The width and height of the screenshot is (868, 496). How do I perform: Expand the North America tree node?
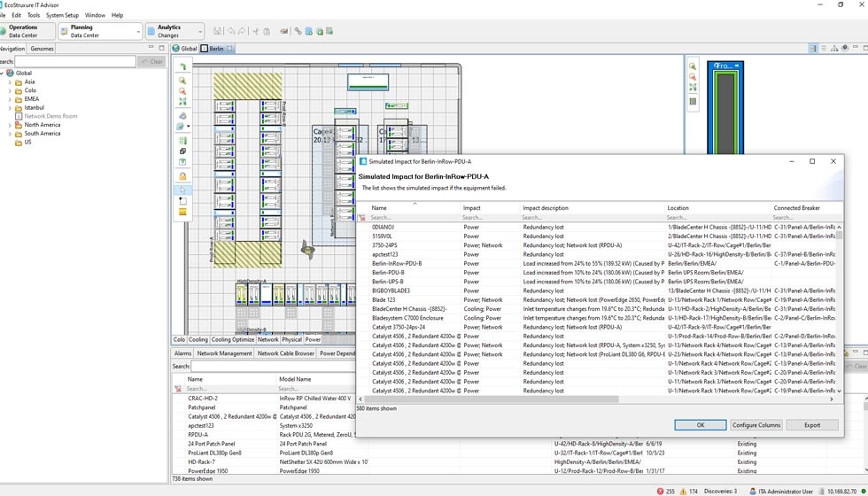pos(10,125)
